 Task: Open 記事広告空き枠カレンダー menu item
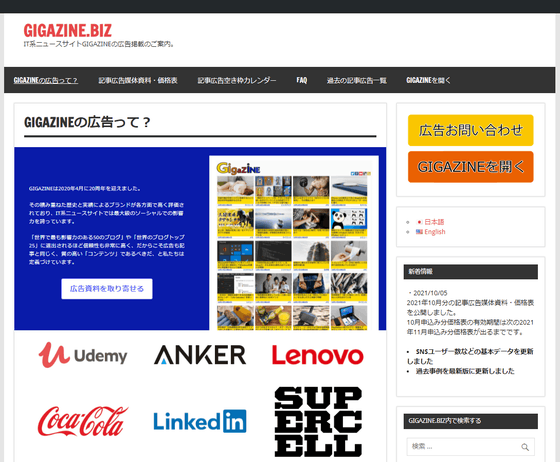[x=237, y=80]
